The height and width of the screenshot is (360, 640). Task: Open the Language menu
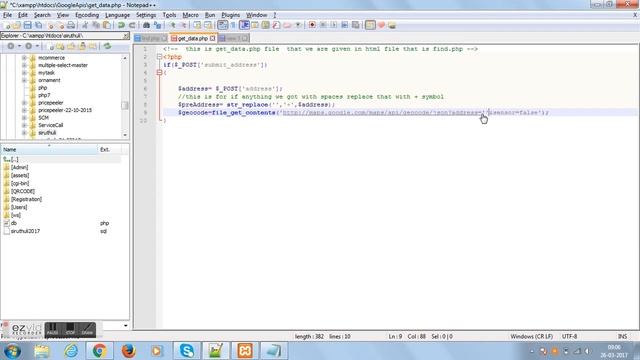coord(117,15)
